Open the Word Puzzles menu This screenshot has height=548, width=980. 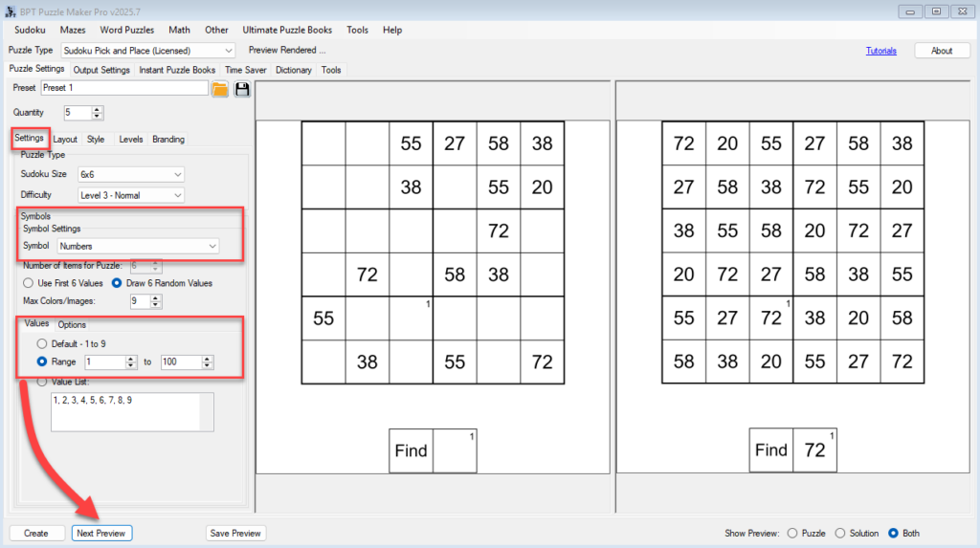pyautogui.click(x=126, y=30)
